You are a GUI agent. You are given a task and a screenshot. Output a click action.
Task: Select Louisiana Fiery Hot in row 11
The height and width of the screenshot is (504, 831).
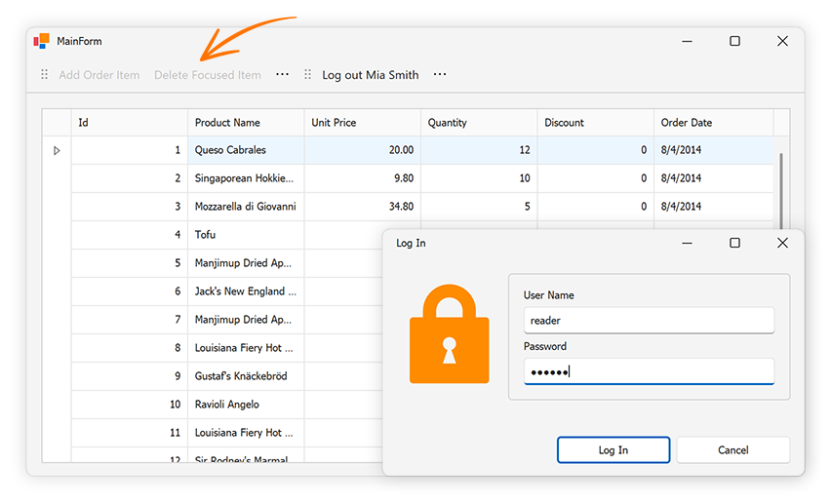coord(246,433)
